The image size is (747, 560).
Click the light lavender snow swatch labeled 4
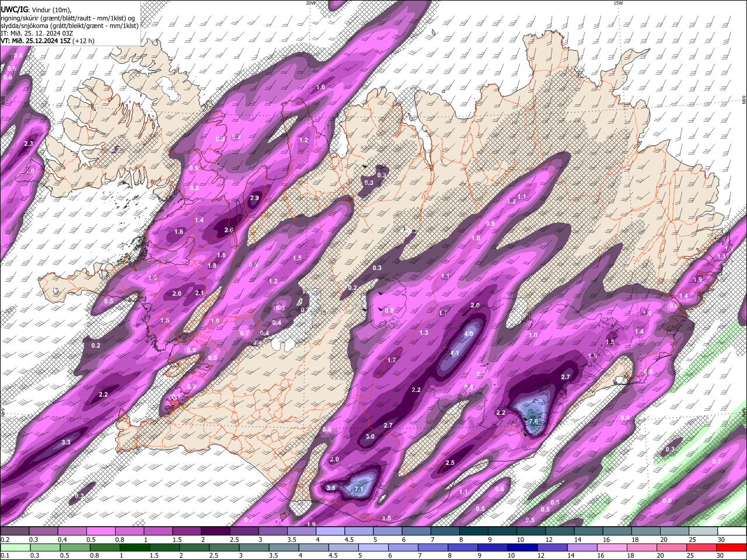click(330, 531)
